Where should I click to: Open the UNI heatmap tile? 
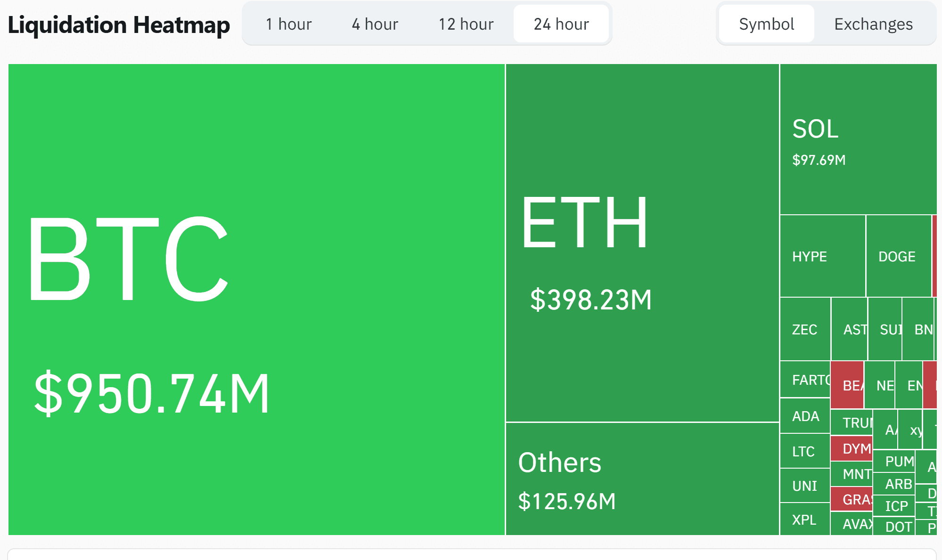click(x=804, y=486)
